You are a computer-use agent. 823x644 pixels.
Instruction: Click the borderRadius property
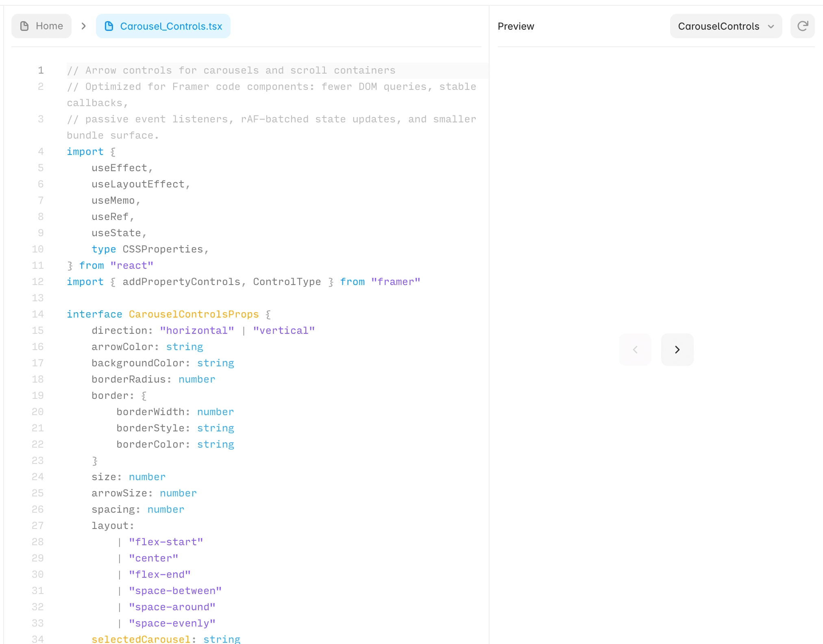pyautogui.click(x=128, y=379)
